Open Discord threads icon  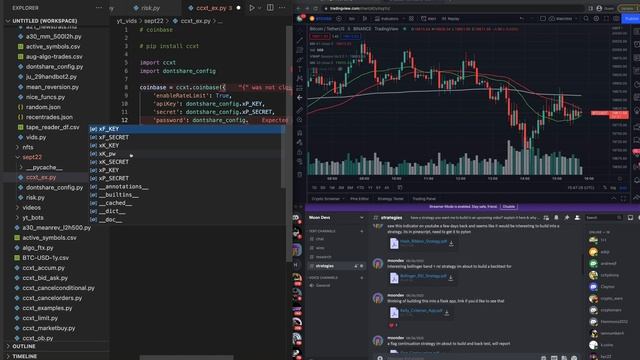546,218
